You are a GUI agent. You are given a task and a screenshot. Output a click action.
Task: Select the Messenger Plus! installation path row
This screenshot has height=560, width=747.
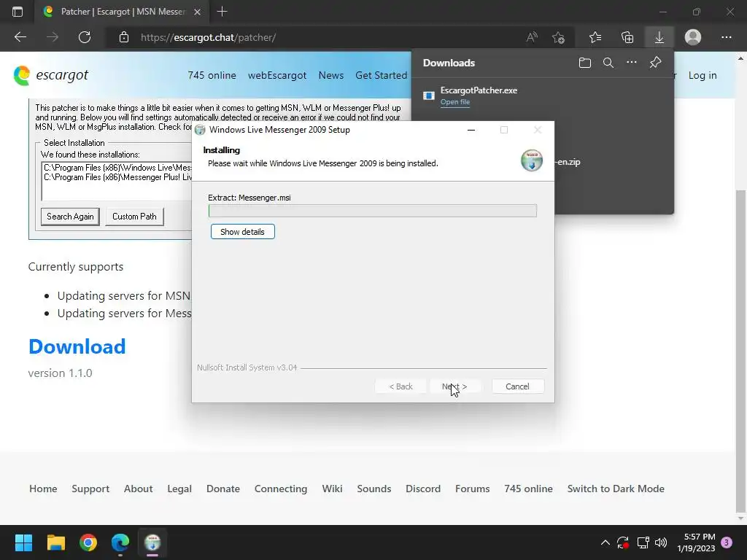pyautogui.click(x=117, y=177)
